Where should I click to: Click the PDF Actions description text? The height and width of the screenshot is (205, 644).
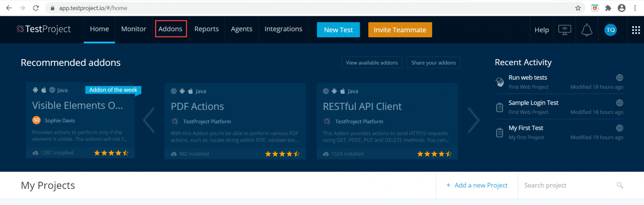[235, 137]
